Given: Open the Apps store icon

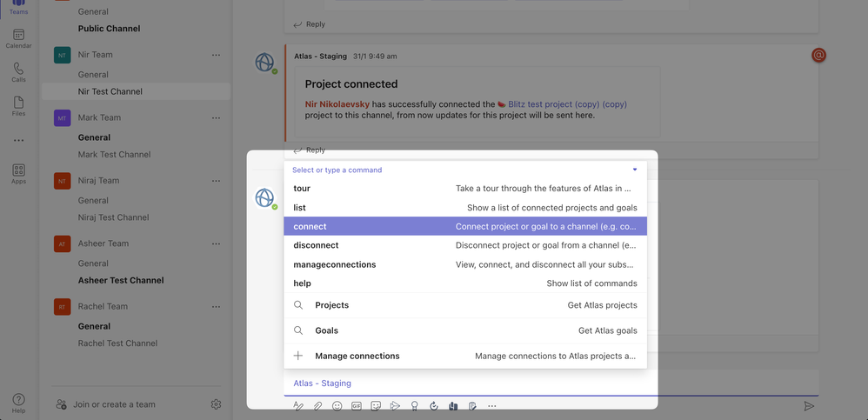Looking at the screenshot, I should point(18,174).
